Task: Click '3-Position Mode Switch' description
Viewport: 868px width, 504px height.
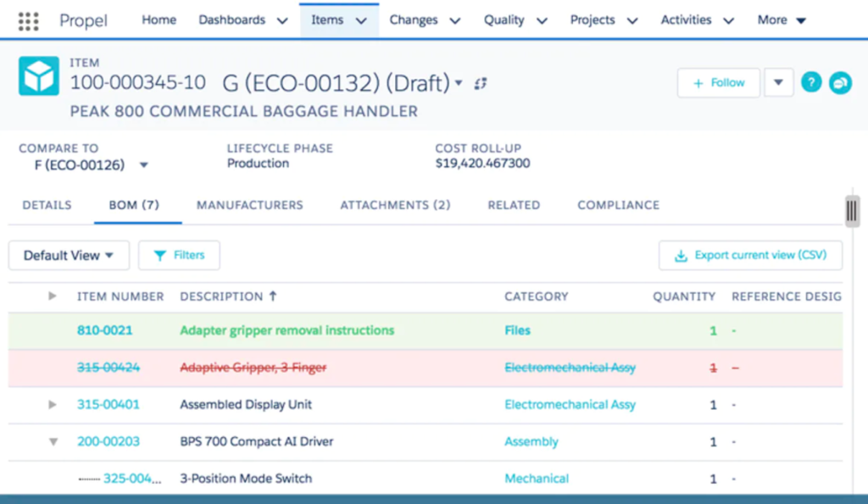Action: point(246,479)
